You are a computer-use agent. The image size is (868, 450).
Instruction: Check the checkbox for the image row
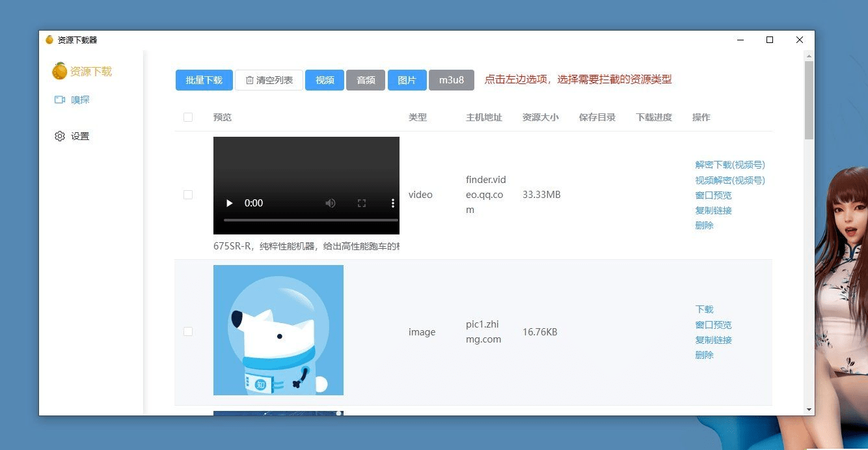[188, 331]
